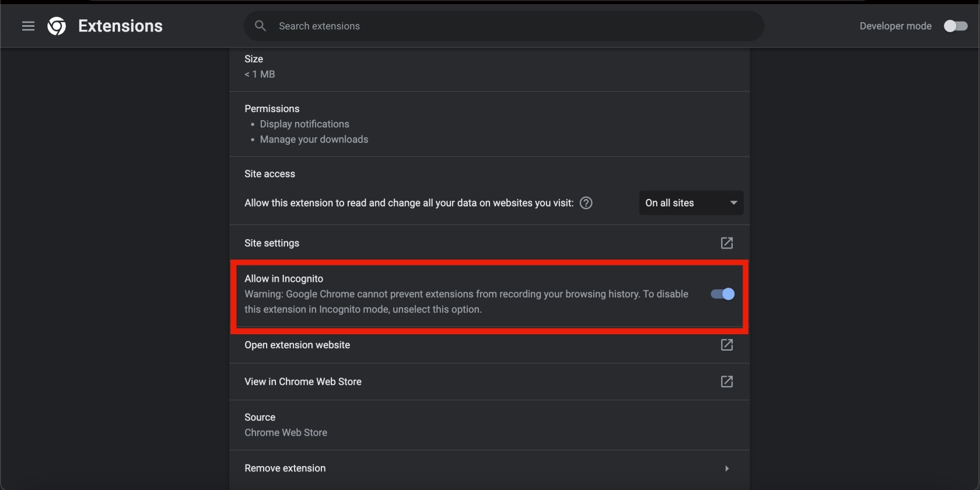Click the Display notifications permission text
Viewport: 980px width, 490px height.
click(304, 124)
